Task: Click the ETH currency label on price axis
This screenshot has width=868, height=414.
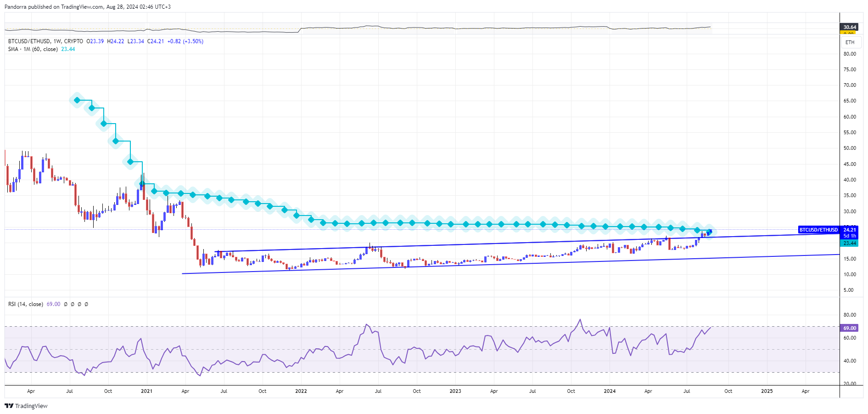Action: pyautogui.click(x=850, y=42)
